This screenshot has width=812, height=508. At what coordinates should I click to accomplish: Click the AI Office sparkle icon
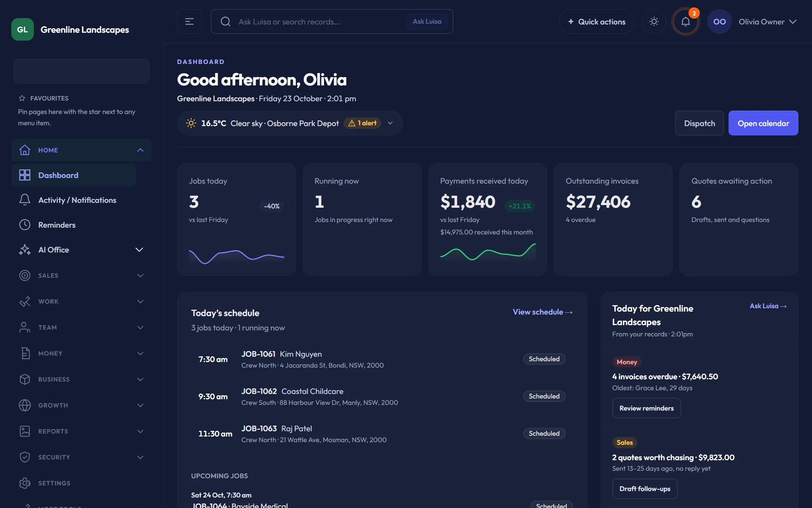[x=25, y=249]
